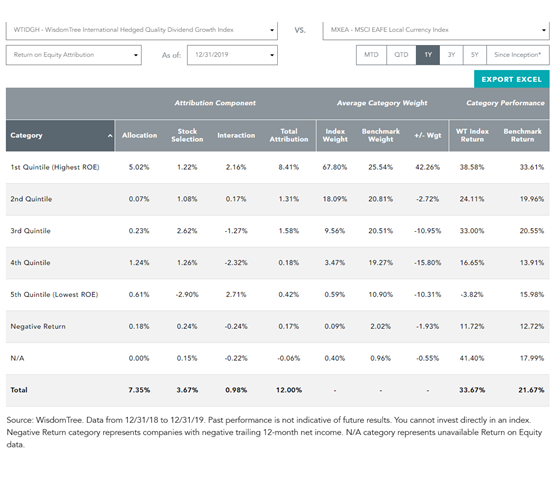Sort by the Stock Selection column header
Image resolution: width=555 pixels, height=483 pixels.
tap(187, 136)
